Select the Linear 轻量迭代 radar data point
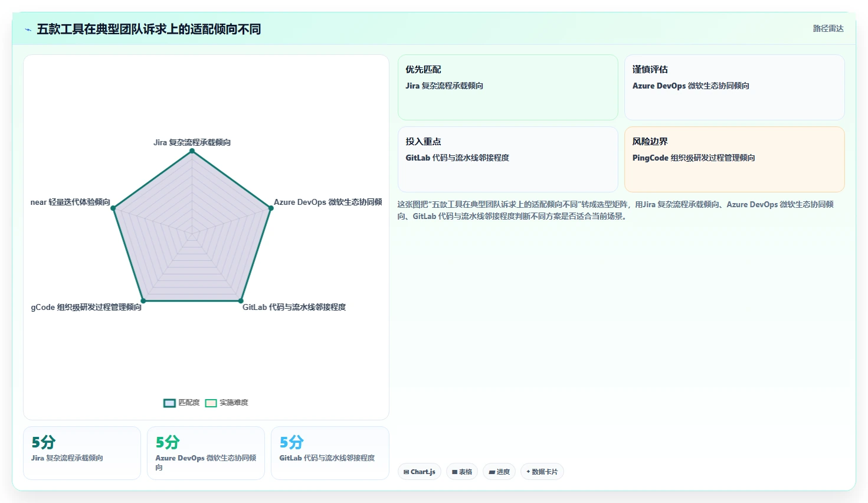This screenshot has height=503, width=868. 113,208
